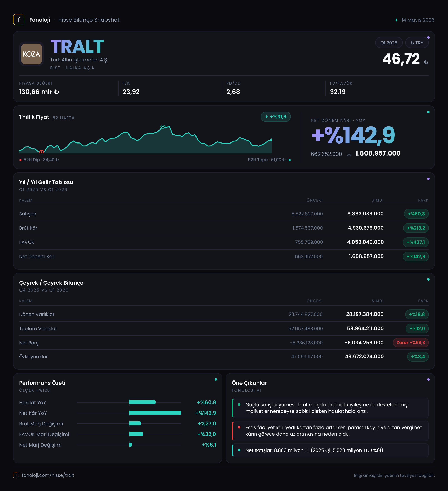448x491 pixels.
Task: Click the 52H Dip · 34,40 label
Action: (41, 160)
